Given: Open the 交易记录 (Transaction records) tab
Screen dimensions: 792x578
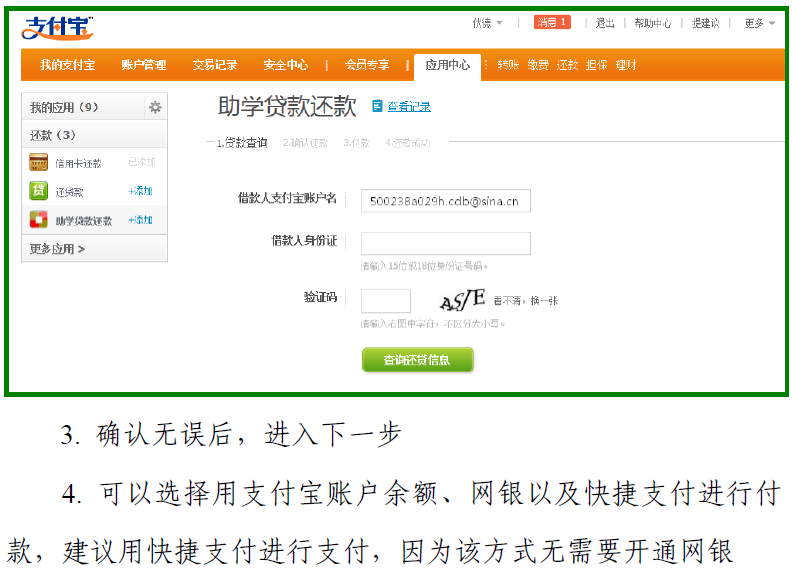Looking at the screenshot, I should pos(215,65).
